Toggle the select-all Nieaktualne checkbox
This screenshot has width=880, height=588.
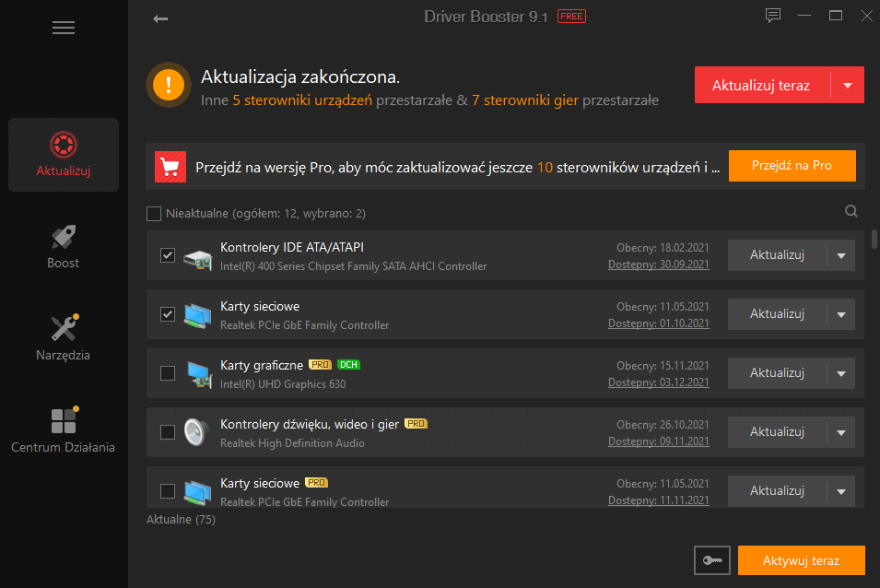(154, 214)
